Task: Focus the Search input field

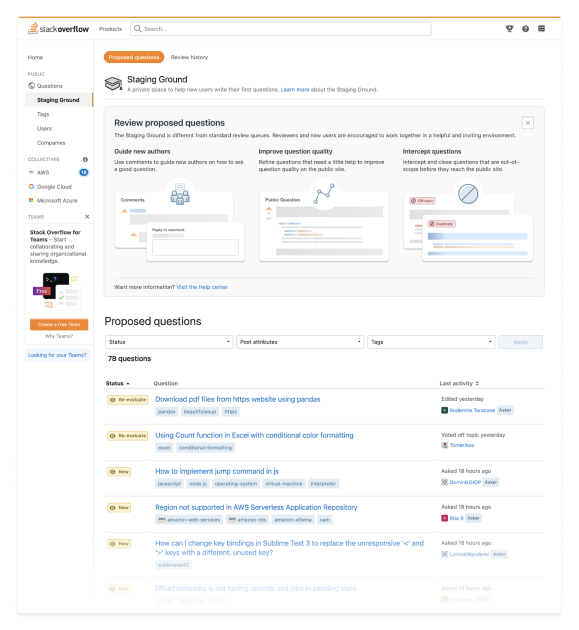Action: 280,29
